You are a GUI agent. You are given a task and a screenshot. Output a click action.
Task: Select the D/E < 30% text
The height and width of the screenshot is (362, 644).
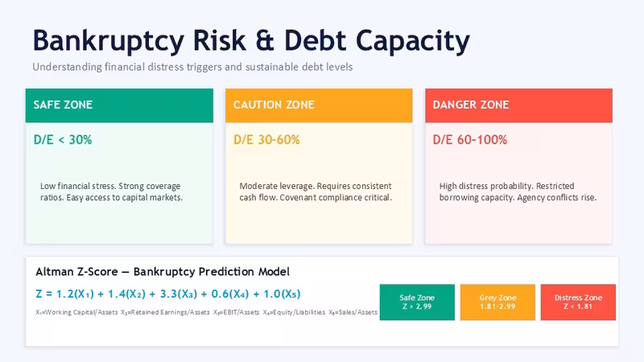tap(63, 139)
